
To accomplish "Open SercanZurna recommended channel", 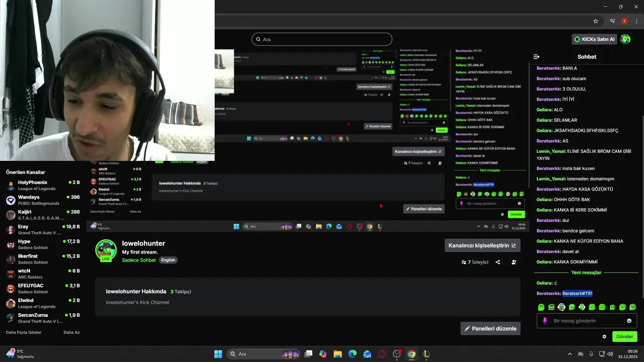I will pos(43,318).
